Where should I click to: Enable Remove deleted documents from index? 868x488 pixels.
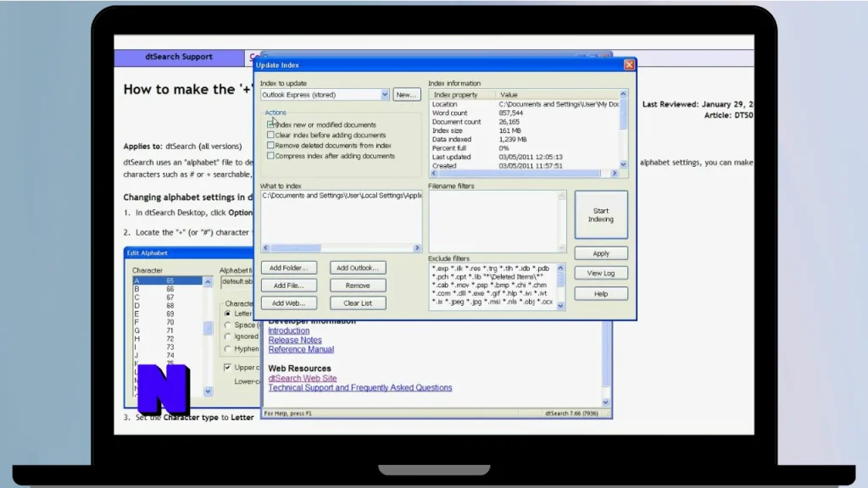(270, 146)
